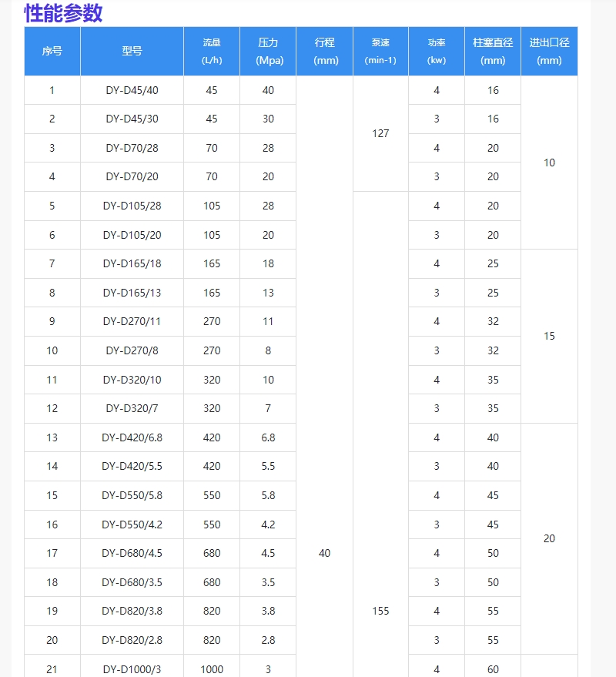Screen dimensions: 616x677
Task: Click serial number 13
Action: pyautogui.click(x=52, y=437)
